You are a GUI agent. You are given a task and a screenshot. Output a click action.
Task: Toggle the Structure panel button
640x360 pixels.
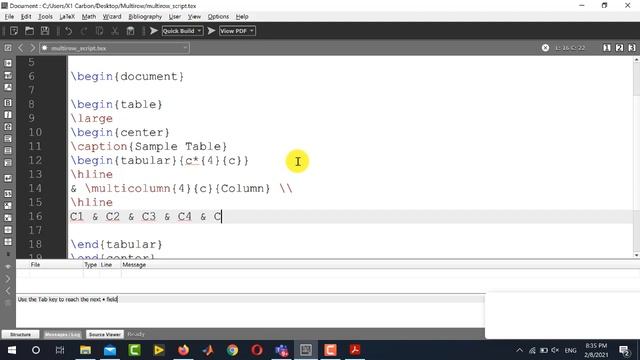tap(20, 334)
